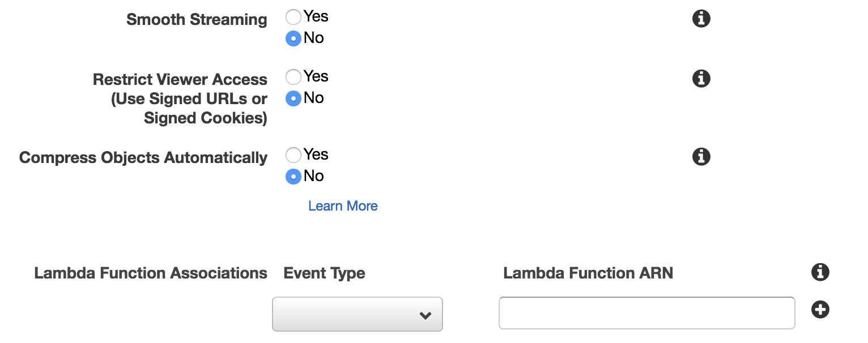View Lambda Function Associations info icon
Viewport: 868px width, 343px height.
pyautogui.click(x=820, y=272)
